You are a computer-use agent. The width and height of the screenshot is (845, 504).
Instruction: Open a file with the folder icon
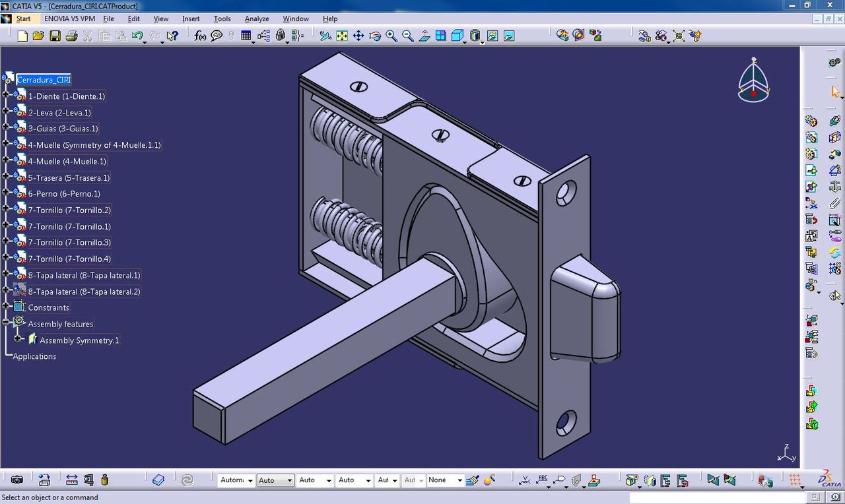tap(38, 36)
